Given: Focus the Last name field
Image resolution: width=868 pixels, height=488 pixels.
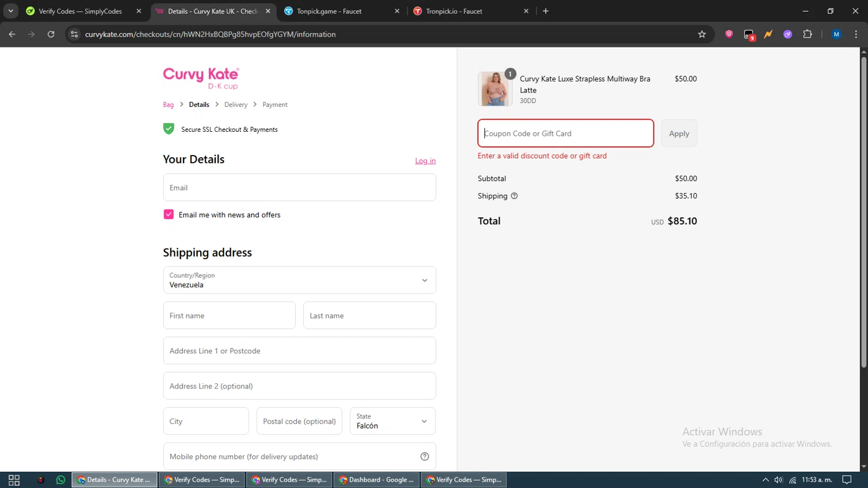Looking at the screenshot, I should pyautogui.click(x=369, y=316).
